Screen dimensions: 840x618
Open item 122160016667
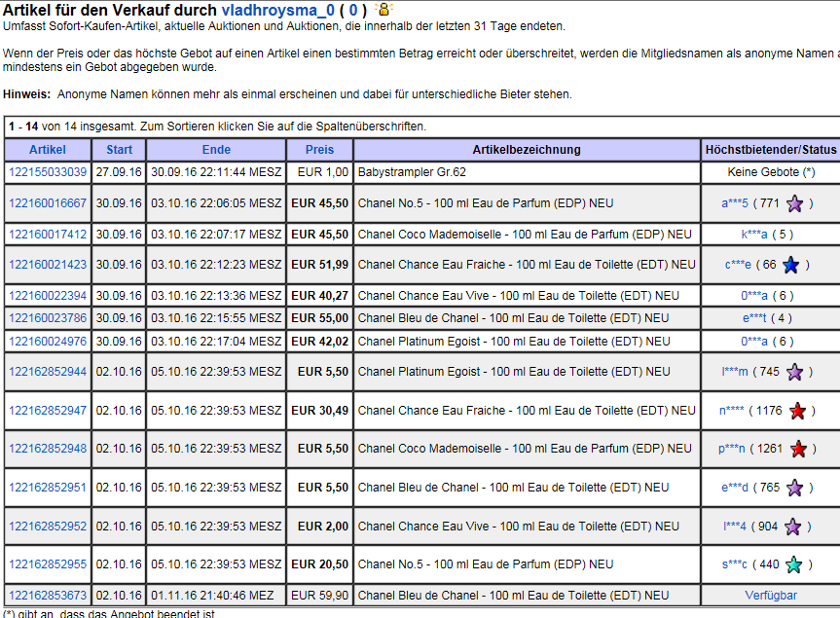tap(48, 203)
